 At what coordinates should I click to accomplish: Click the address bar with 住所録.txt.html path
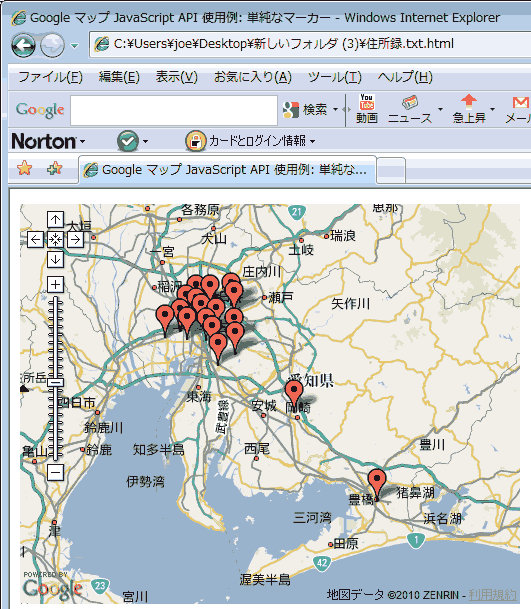310,44
